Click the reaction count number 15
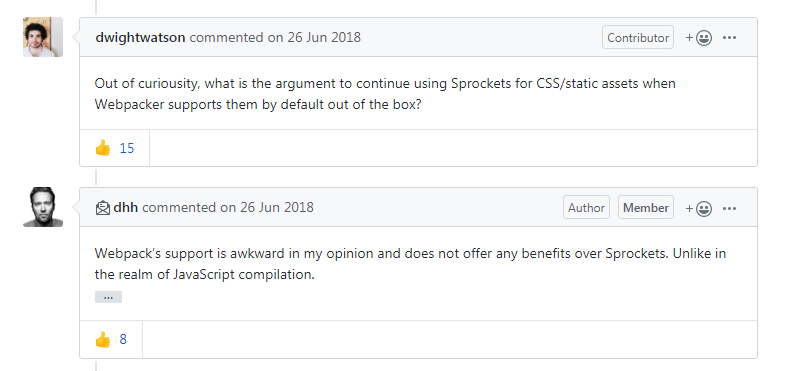Screen dimensions: 803x371 point(127,148)
